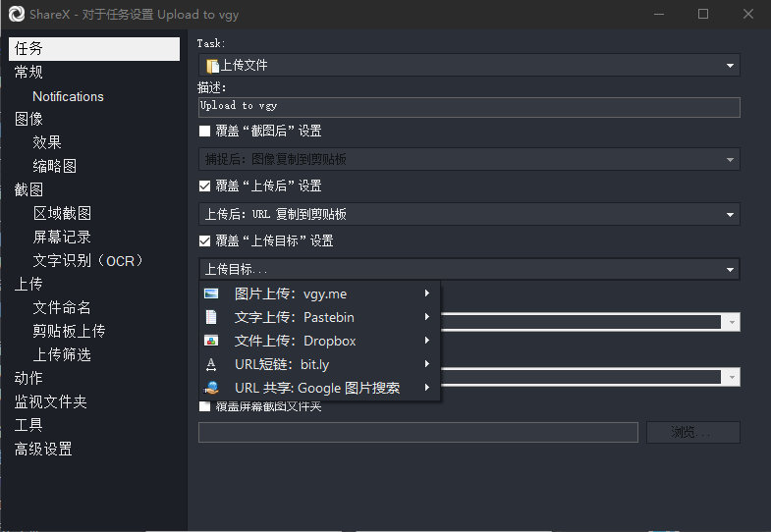Select the URL短链: bit.ly menu item
This screenshot has height=532, width=771.
277,364
